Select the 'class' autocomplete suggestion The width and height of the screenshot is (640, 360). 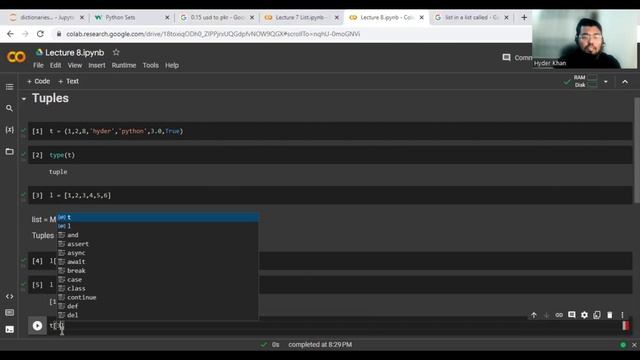coord(157,289)
